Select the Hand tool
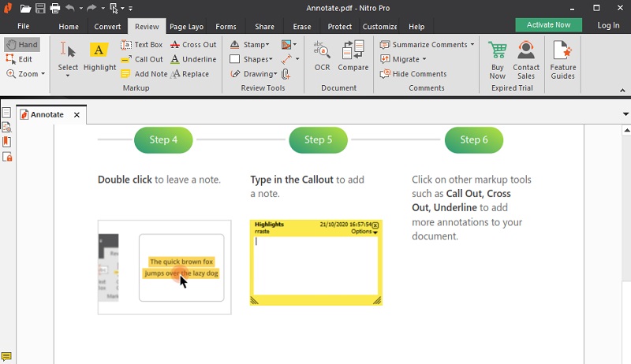Image resolution: width=631 pixels, height=364 pixels. pyautogui.click(x=23, y=45)
